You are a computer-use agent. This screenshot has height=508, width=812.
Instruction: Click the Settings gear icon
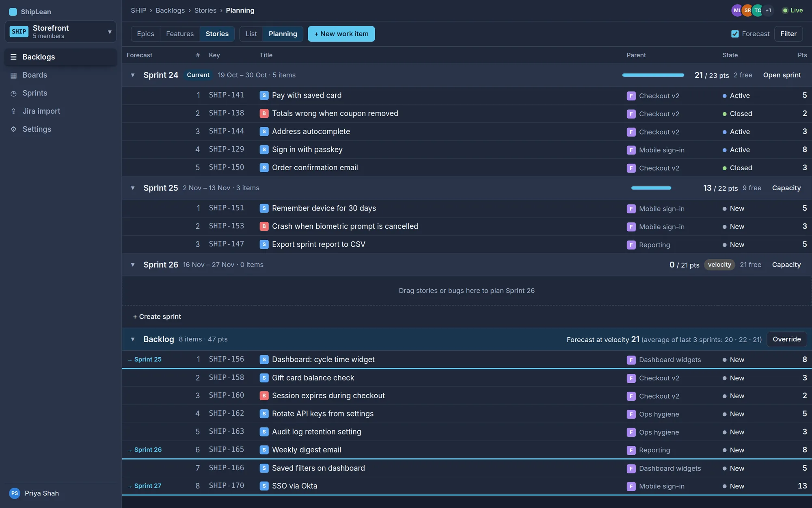coord(13,129)
